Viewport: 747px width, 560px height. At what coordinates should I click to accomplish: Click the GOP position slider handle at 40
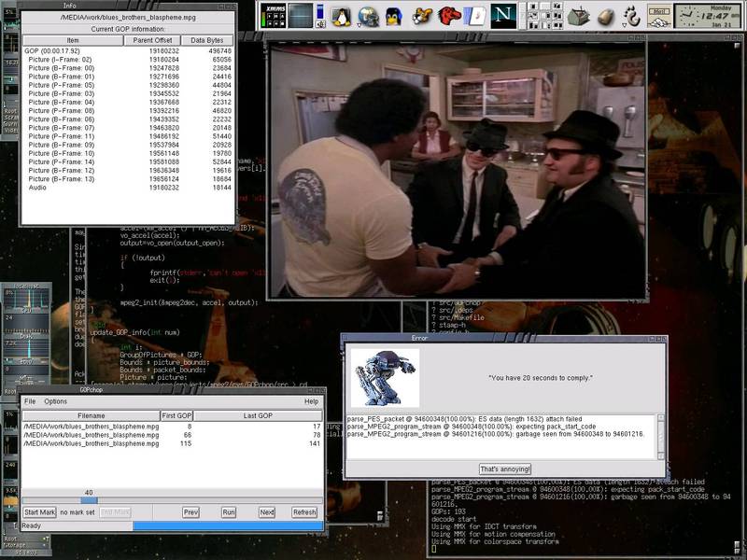coord(89,500)
